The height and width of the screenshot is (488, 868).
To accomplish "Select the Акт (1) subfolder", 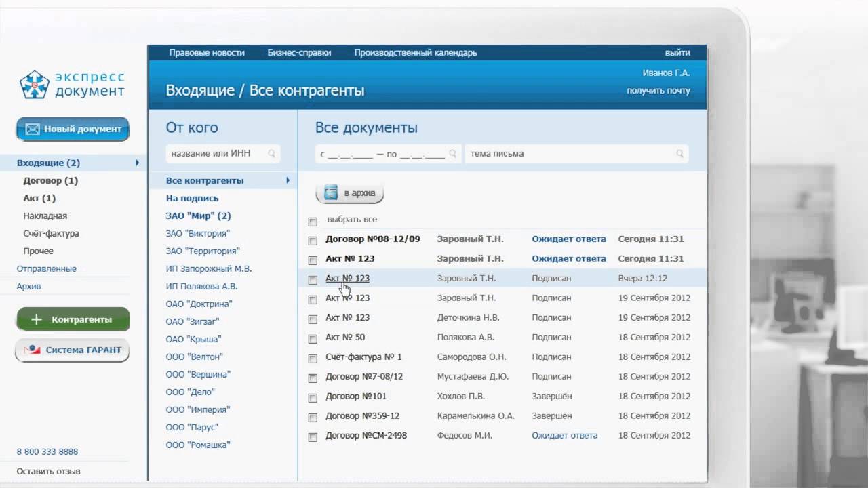I will coord(39,198).
